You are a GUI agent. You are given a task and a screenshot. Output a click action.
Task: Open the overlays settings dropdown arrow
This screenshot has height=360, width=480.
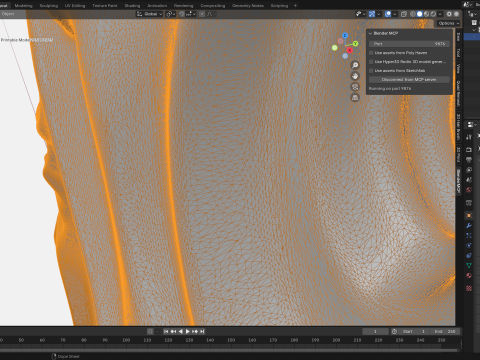(395, 14)
